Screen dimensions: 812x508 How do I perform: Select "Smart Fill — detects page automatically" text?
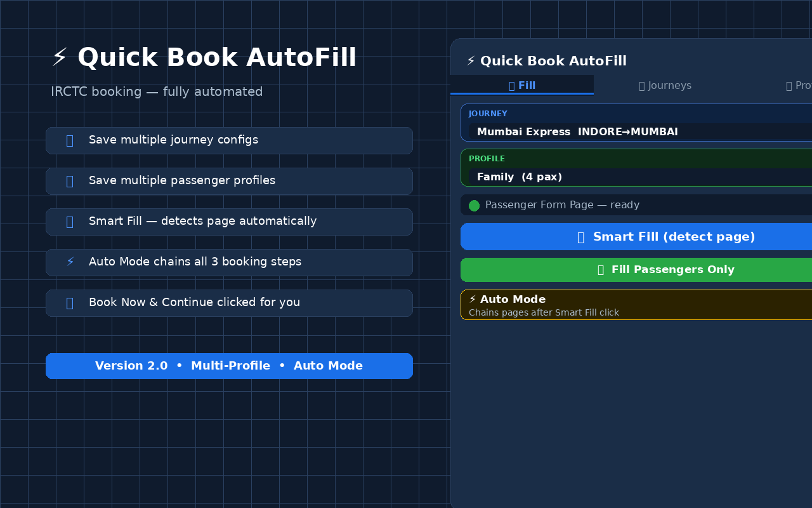click(202, 221)
